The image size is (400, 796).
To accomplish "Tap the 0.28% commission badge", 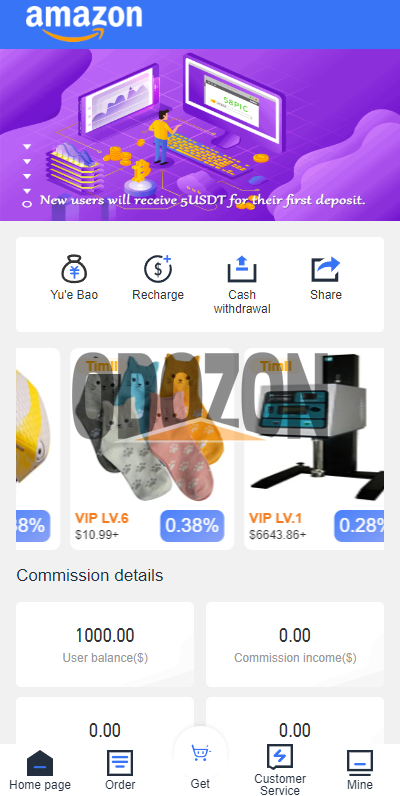I will point(359,526).
